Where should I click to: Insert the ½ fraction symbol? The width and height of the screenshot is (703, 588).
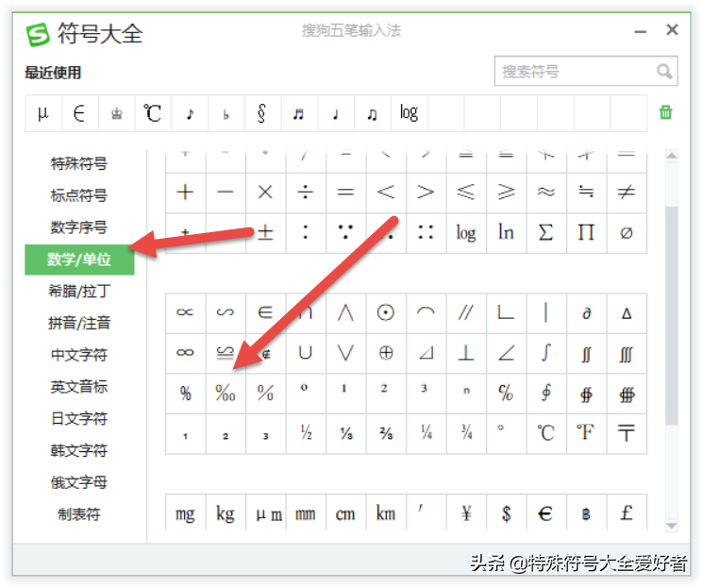306,433
